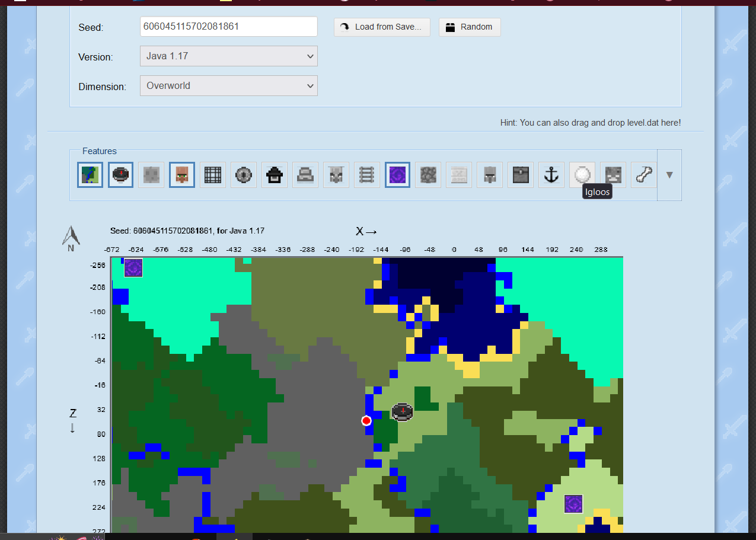Expand the Features list arrow
Viewport: 756px width, 540px height.
click(x=669, y=175)
